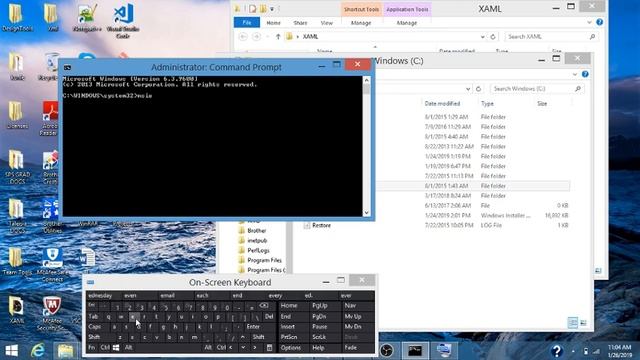Click Command Prompt scrollbar down arrow

pos(366,213)
